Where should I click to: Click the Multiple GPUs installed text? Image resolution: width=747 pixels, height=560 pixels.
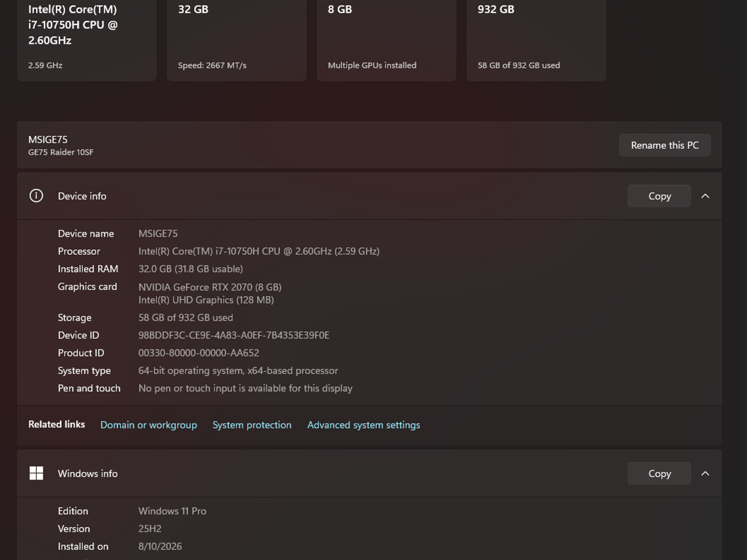pos(372,65)
